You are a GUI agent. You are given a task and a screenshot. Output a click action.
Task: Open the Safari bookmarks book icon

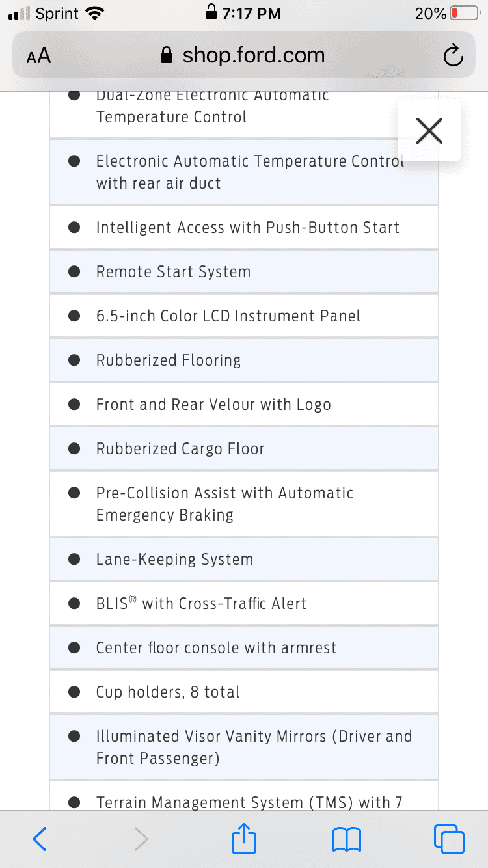coord(346,839)
